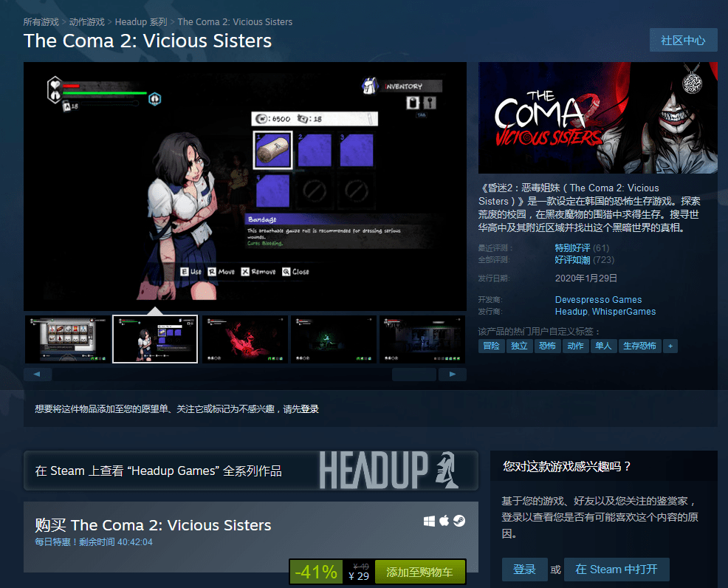View recent reviews 特别好评
Image resolution: width=728 pixels, height=588 pixels.
(572, 248)
